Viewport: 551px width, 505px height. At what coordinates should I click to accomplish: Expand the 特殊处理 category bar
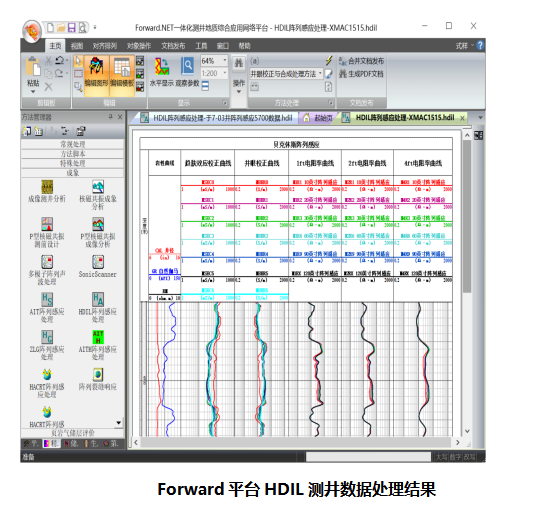coord(72,163)
